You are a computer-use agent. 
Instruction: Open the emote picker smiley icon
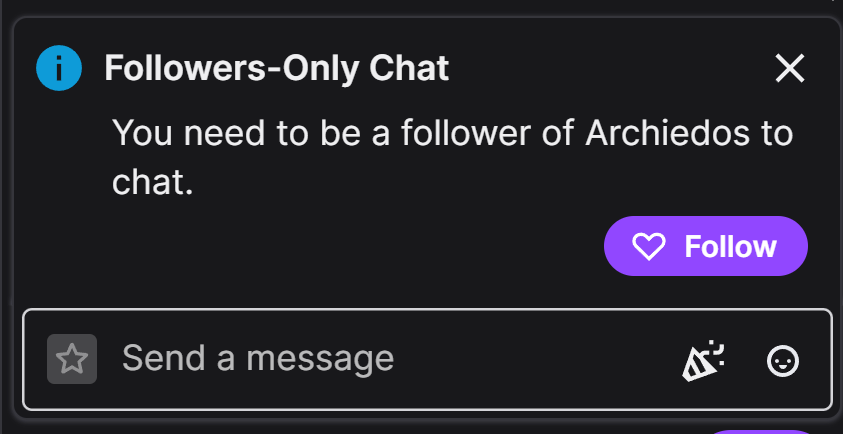coord(783,360)
